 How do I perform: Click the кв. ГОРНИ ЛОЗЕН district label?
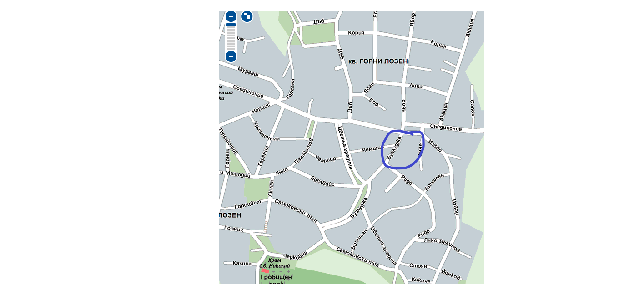(x=378, y=61)
